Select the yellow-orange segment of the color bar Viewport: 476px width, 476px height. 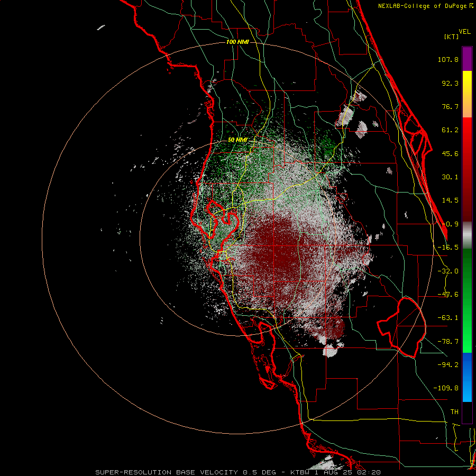tap(467, 94)
